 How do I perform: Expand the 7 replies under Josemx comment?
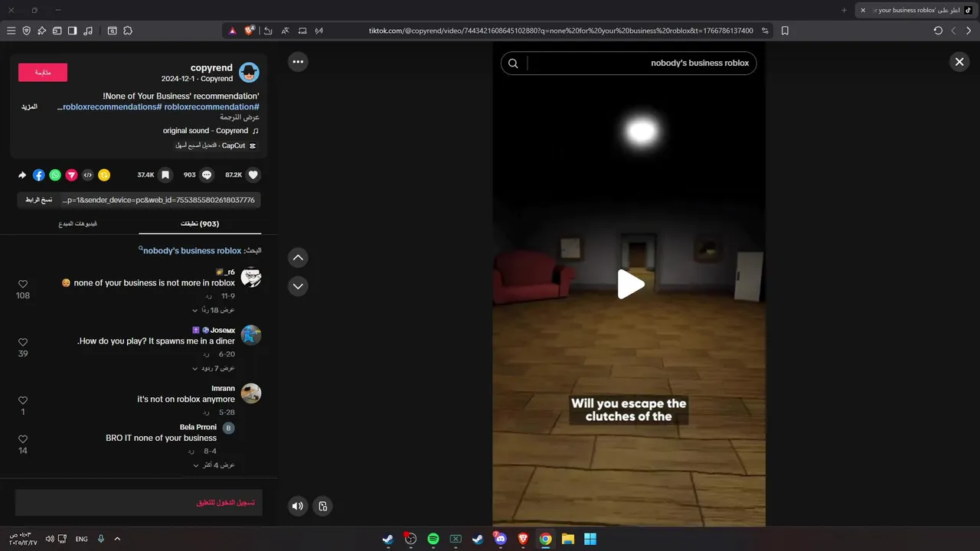click(x=214, y=368)
